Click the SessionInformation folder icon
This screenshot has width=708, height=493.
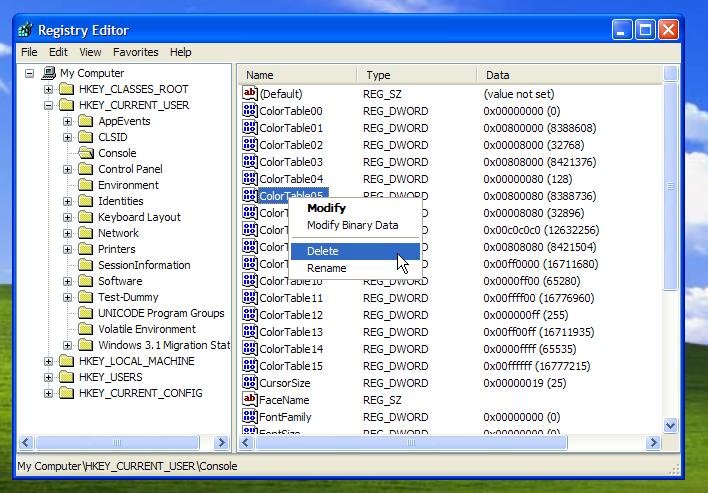pos(85,265)
